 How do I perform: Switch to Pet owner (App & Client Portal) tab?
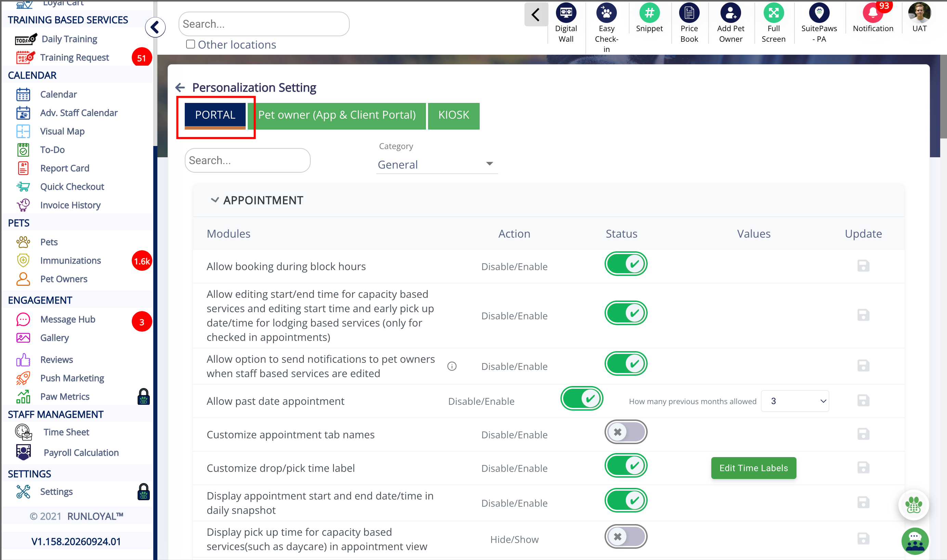tap(337, 116)
